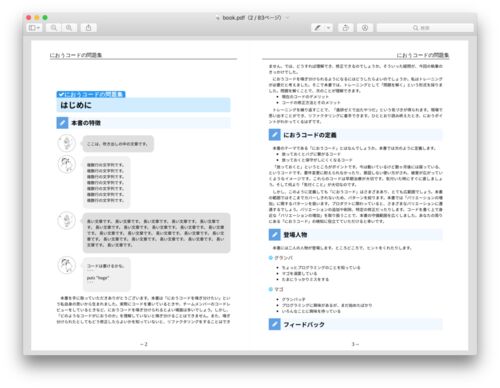Minimize window using the yellow button

37,18
